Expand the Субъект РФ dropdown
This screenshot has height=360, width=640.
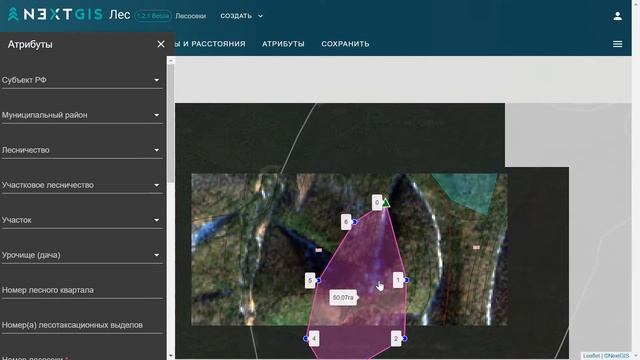(82, 80)
